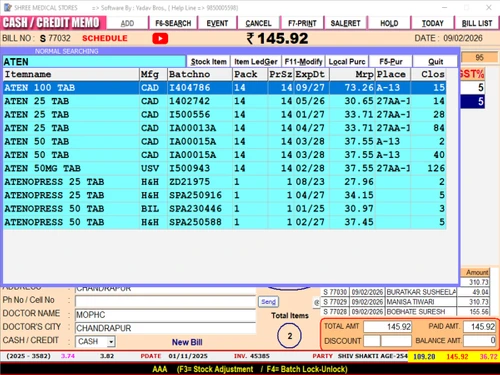500x375 pixels.
Task: Click the ExpDt column header
Action: pos(312,74)
